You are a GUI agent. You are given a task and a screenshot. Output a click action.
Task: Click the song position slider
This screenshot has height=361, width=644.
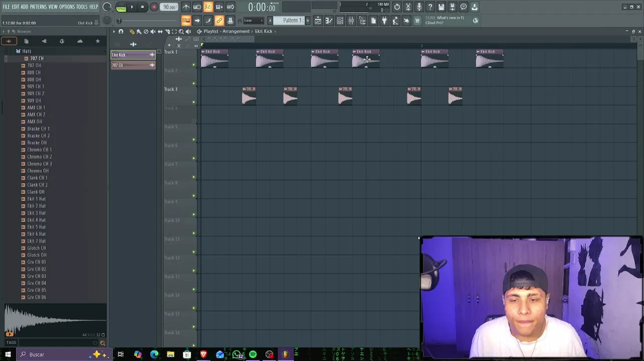tap(148, 21)
